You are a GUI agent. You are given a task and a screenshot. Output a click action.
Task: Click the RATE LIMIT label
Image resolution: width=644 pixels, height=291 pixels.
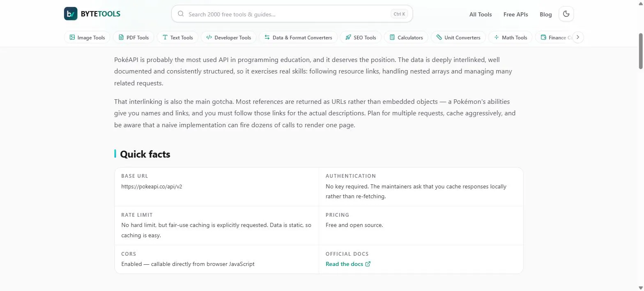coord(137,215)
